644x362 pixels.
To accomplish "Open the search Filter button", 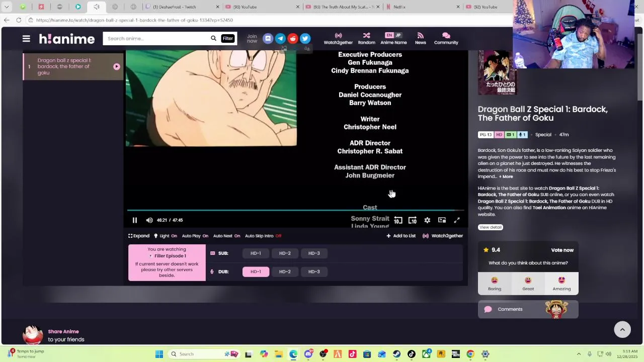I will tap(228, 39).
